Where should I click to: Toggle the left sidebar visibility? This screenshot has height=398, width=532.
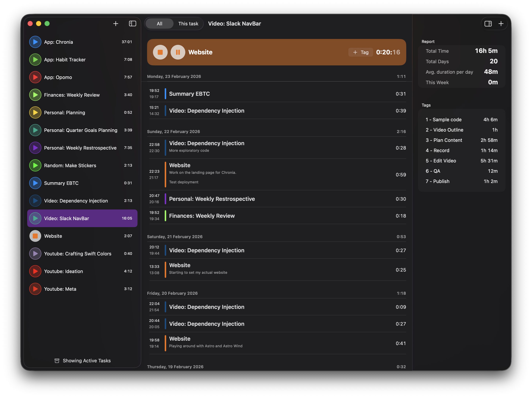[x=132, y=24]
